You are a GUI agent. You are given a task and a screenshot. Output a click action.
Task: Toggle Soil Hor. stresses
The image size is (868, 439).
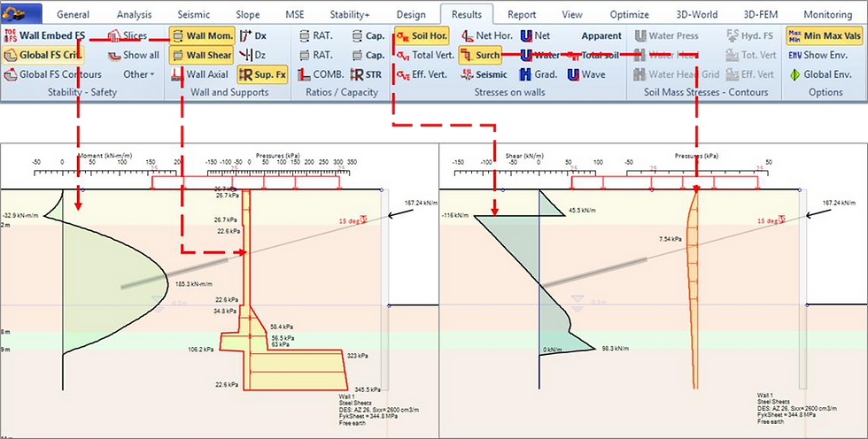(x=422, y=36)
